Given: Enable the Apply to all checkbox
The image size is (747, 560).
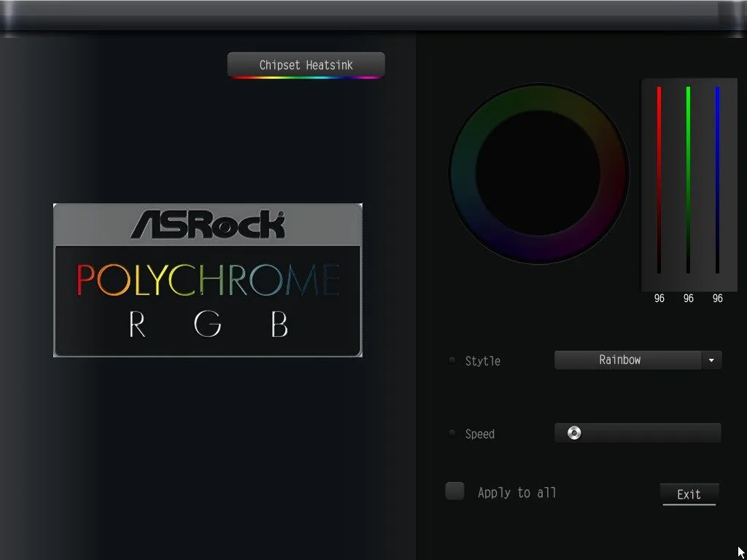Looking at the screenshot, I should click(x=454, y=491).
